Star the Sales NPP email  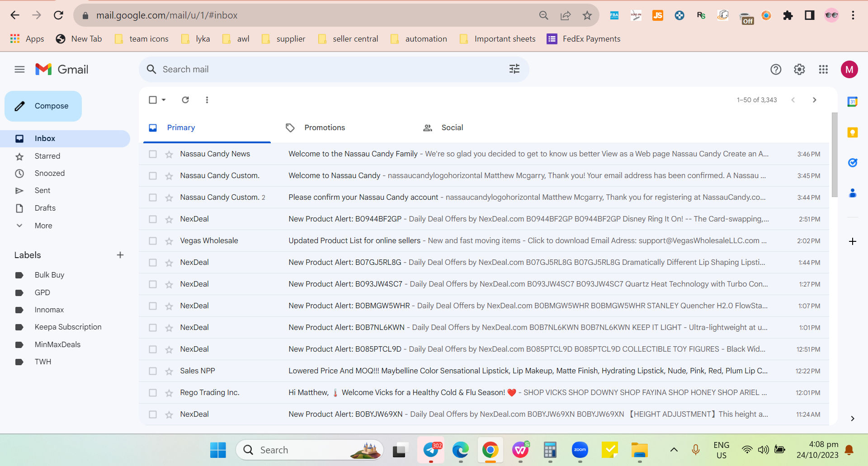pos(169,371)
